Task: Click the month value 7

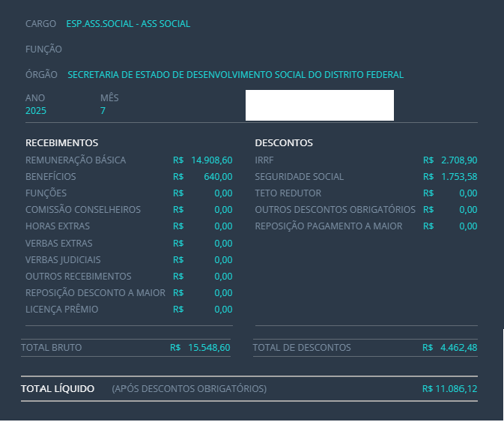Action: point(103,111)
